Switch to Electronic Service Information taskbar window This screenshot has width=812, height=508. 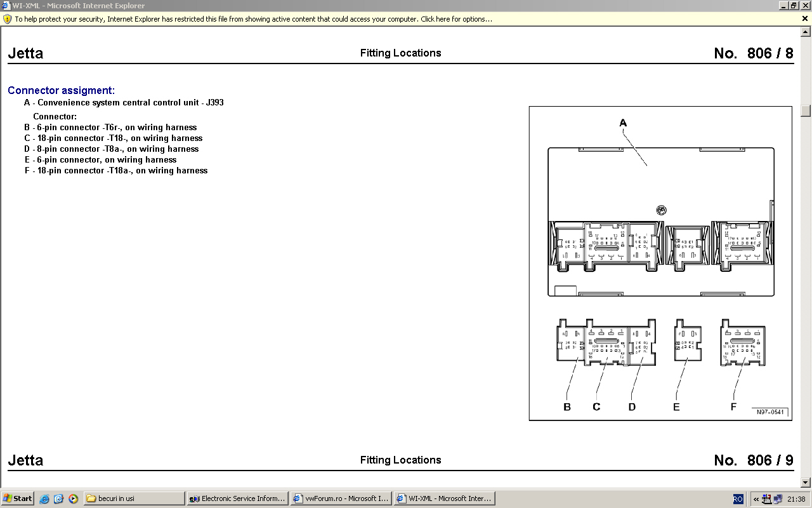[238, 498]
